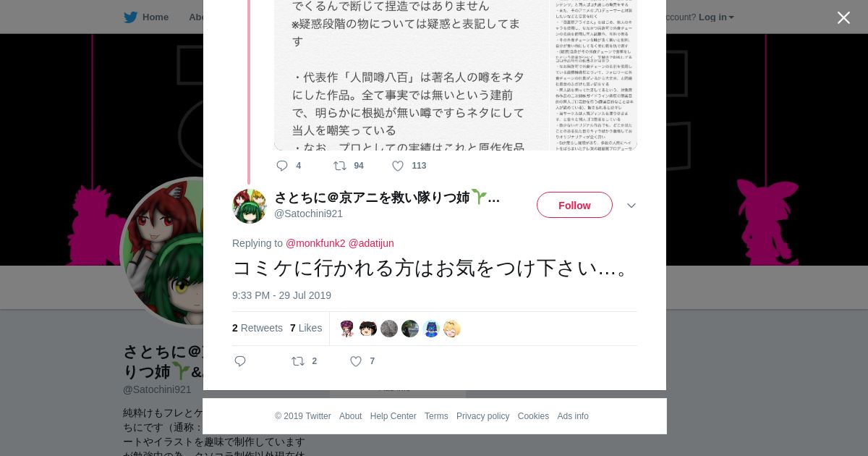Like the quoted tweet with 113 likes
This screenshot has width=868, height=456.
[x=398, y=166]
